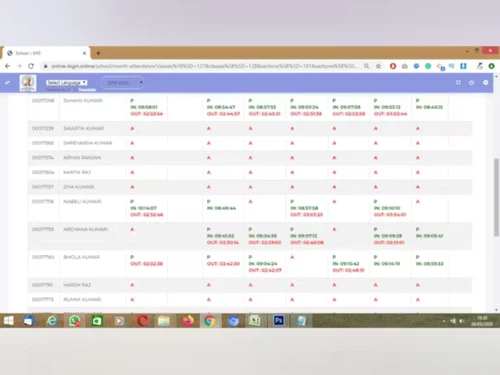The height and width of the screenshot is (375, 500).
Task: Click the camera extension icon in the toolbar
Action: [x=405, y=66]
